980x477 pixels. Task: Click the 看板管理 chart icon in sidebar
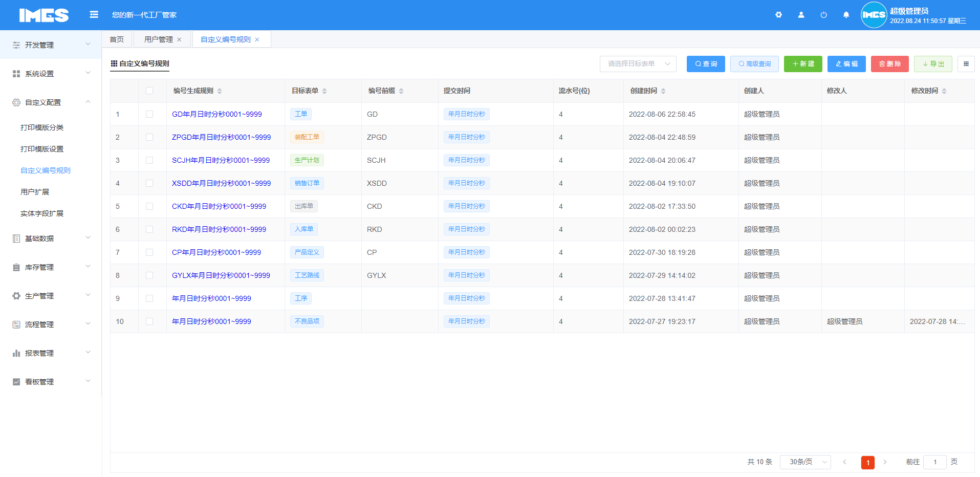coord(16,382)
